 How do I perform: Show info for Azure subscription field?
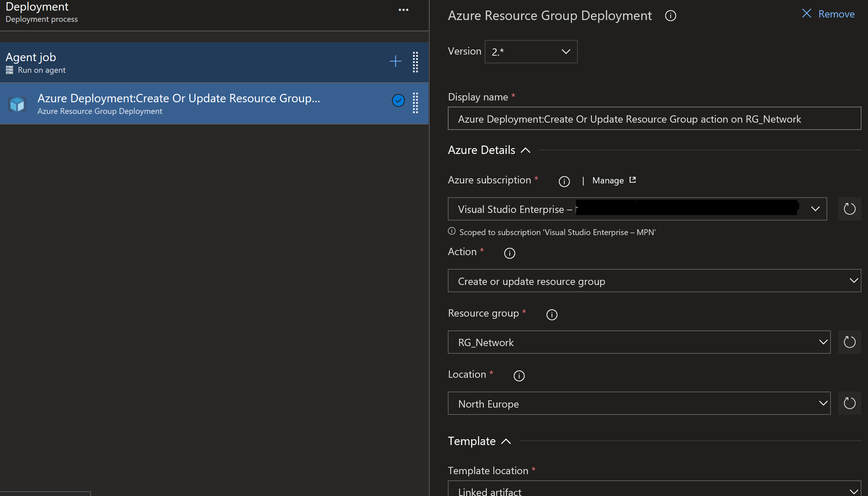click(x=564, y=181)
